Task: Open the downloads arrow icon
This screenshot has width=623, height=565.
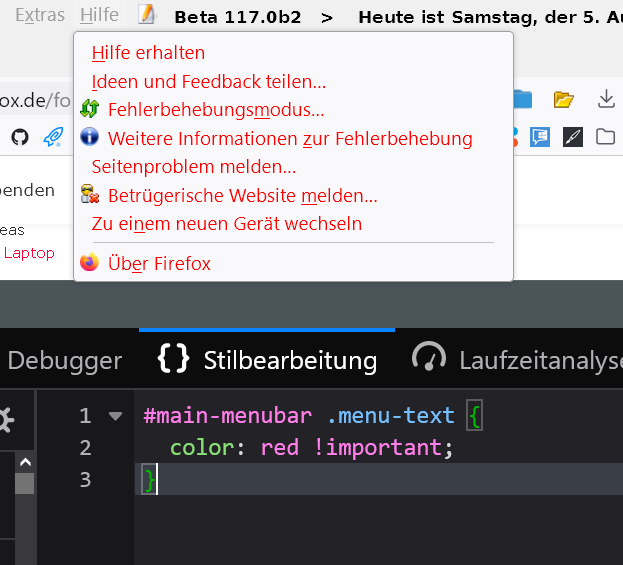Action: [606, 99]
